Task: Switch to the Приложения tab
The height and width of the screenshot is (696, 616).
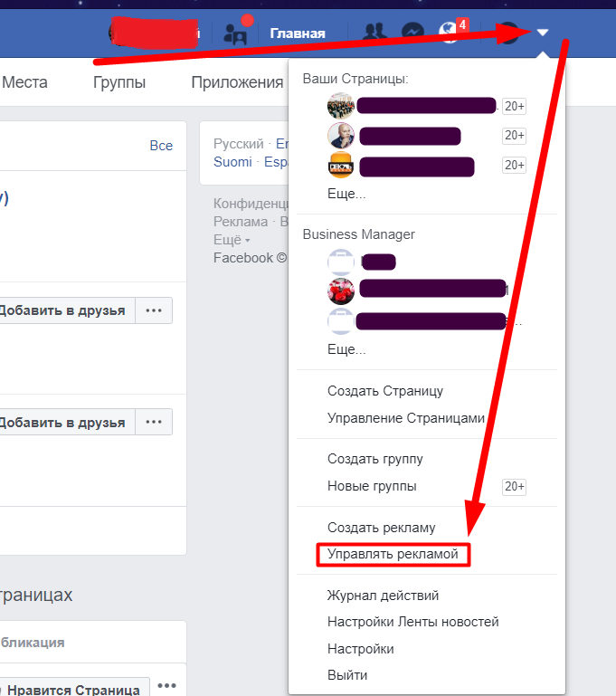Action: point(237,82)
